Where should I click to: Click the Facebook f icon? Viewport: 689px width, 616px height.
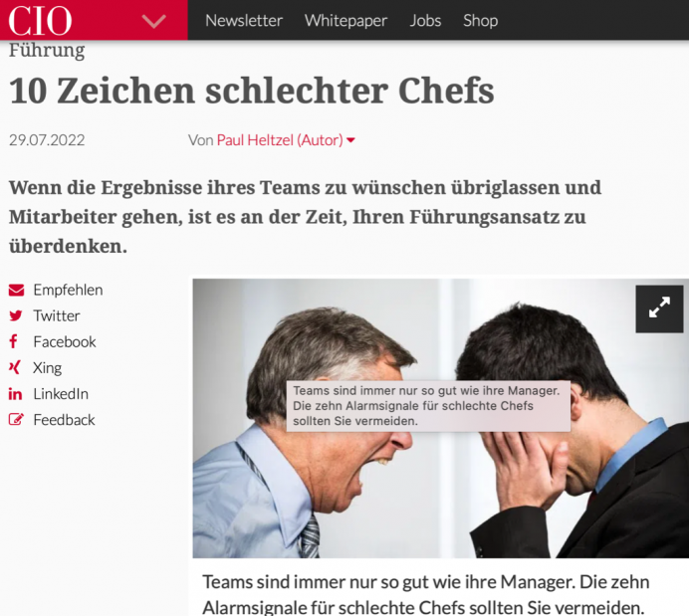tap(14, 341)
